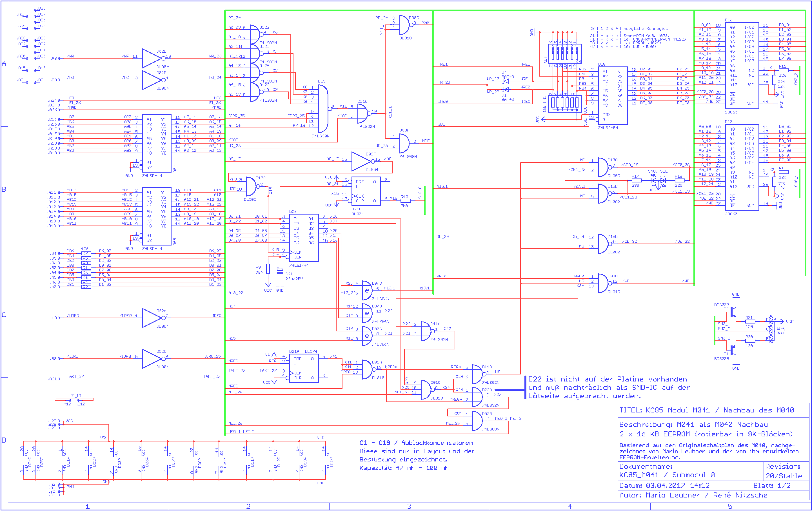This screenshot has height=511, width=812.
Task: Click the 'Datum: 03.04.2017 14:12' field
Action: coord(664,486)
